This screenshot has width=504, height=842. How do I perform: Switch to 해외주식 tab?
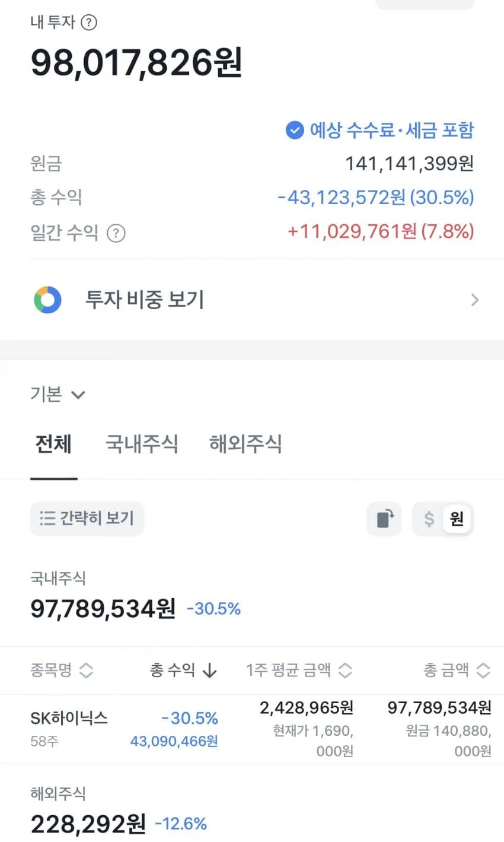click(x=245, y=444)
